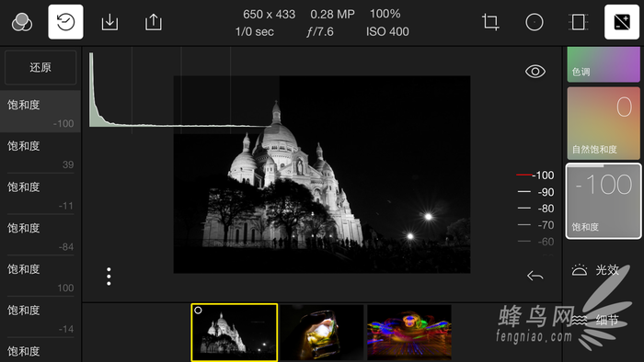644x362 pixels.
Task: Click the 650 x 433 dimension text
Action: (269, 15)
